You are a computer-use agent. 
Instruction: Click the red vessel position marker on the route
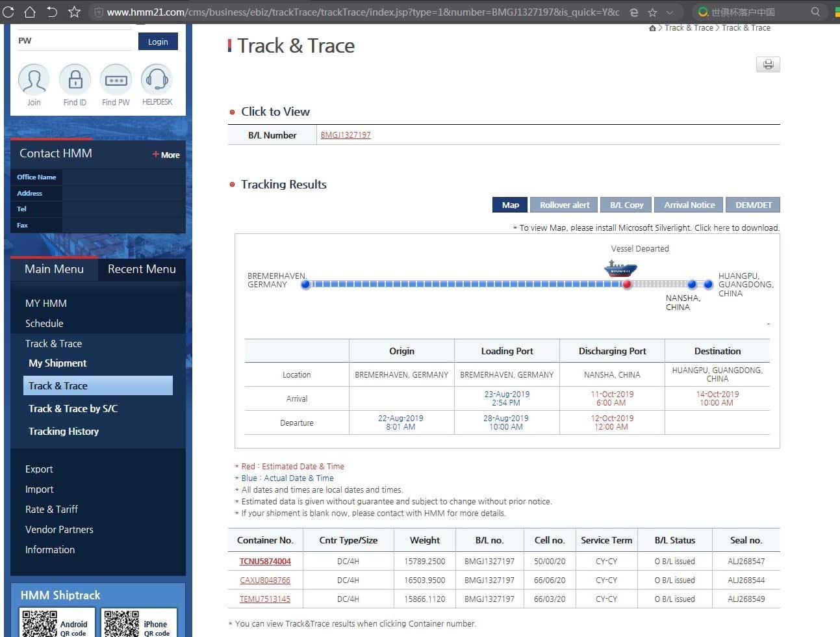point(627,285)
